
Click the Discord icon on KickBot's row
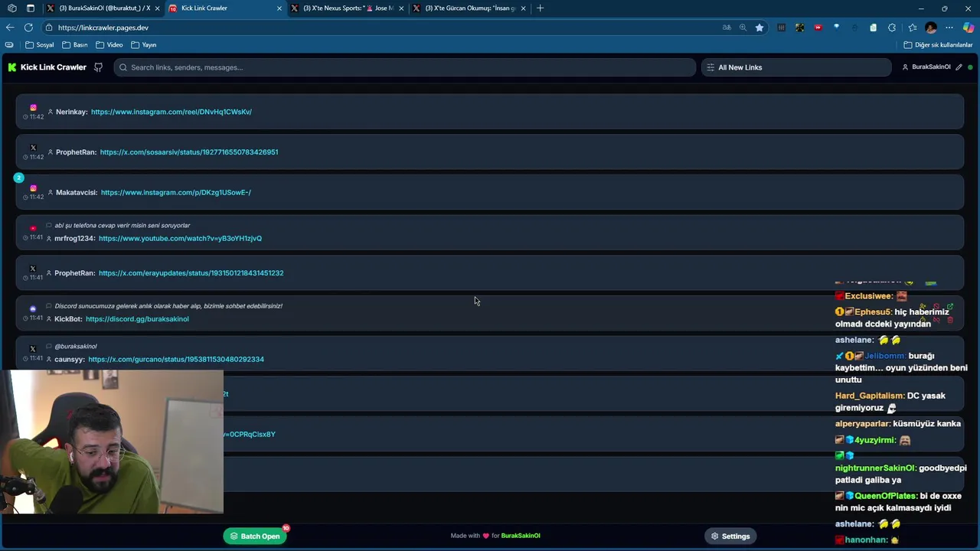click(x=33, y=309)
